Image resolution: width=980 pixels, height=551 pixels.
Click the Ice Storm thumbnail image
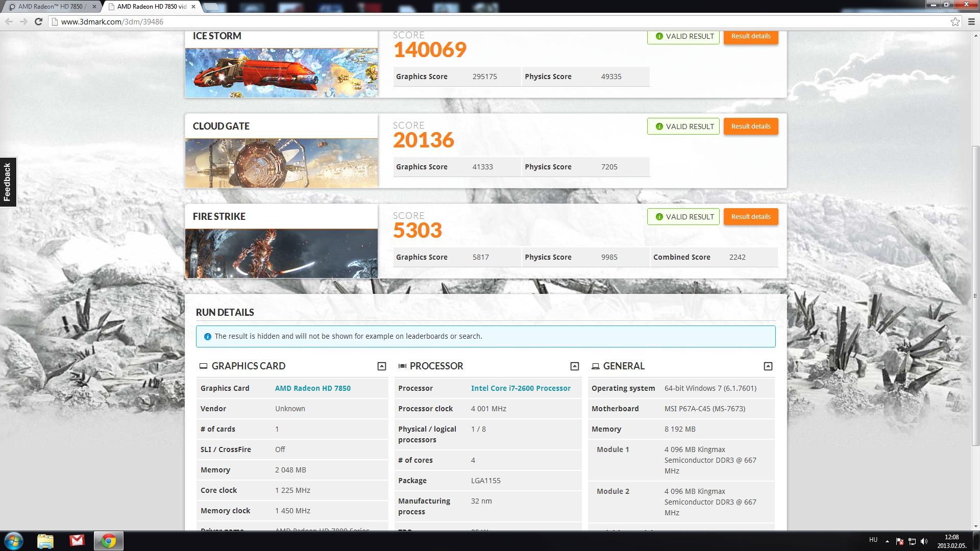(x=281, y=72)
